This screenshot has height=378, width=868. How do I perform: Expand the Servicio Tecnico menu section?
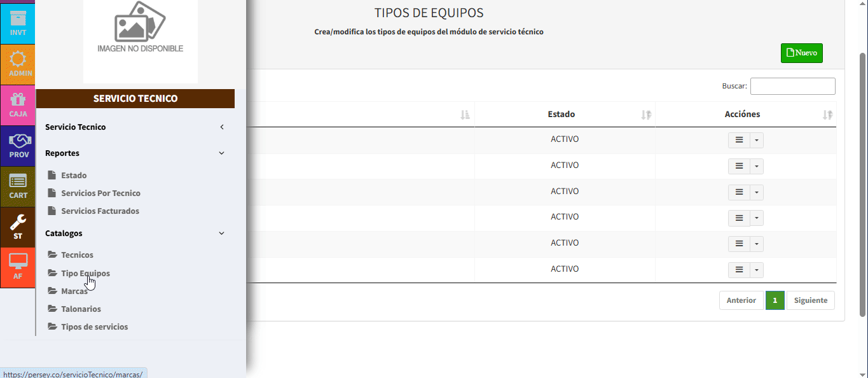(135, 127)
